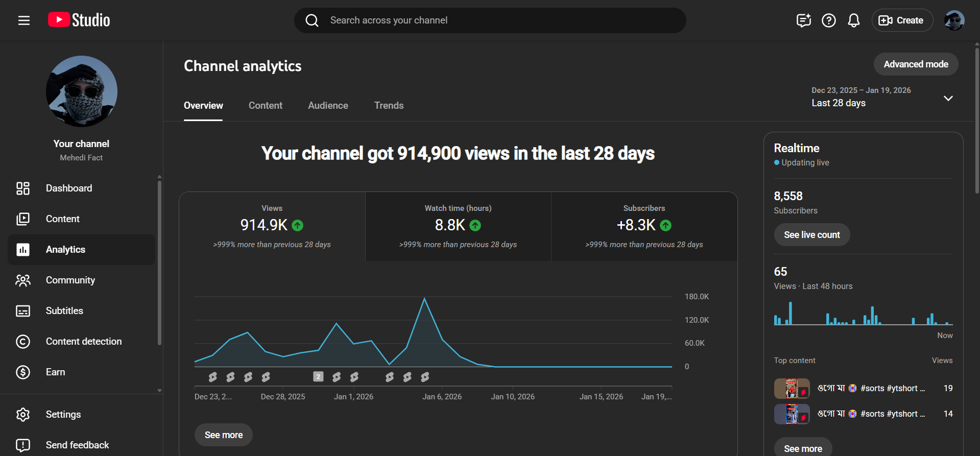The width and height of the screenshot is (980, 456).
Task: Open the Earn section
Action: 55,372
